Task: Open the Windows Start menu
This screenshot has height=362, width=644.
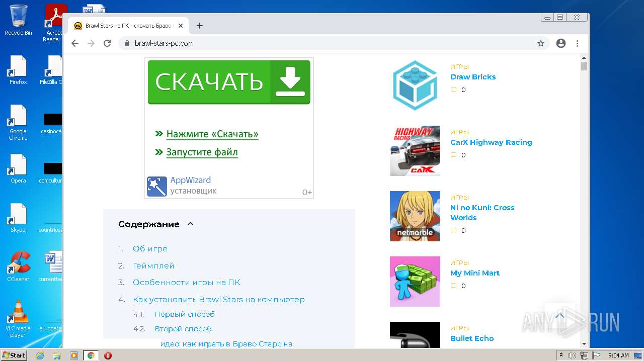Action: [x=14, y=355]
